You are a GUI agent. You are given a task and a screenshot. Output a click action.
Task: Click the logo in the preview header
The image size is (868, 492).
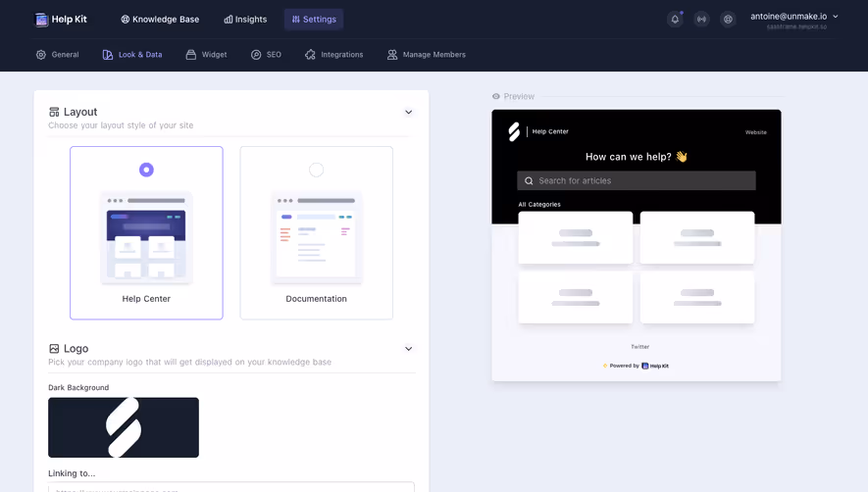514,131
